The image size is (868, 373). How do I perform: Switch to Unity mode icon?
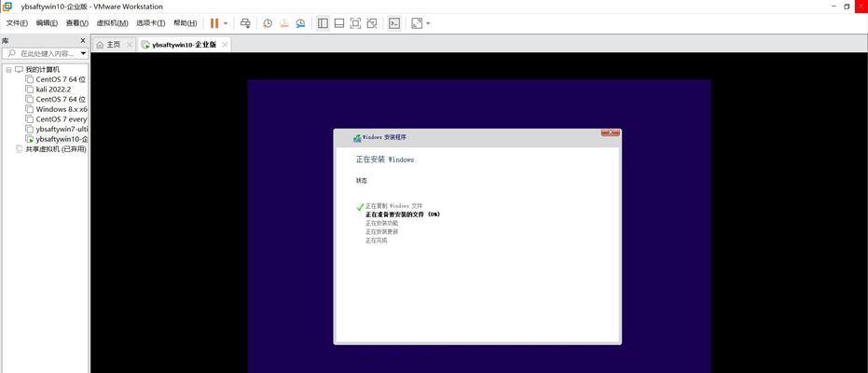pyautogui.click(x=372, y=23)
